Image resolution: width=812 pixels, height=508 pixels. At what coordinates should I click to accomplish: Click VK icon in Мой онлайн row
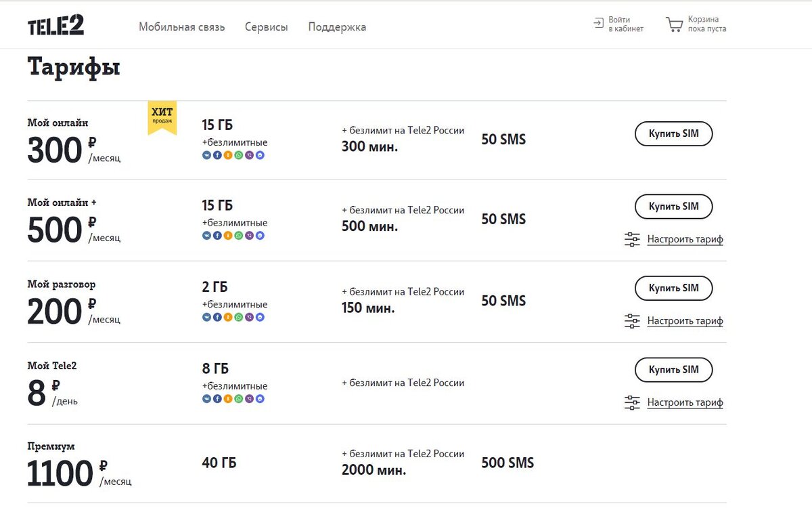pos(206,155)
